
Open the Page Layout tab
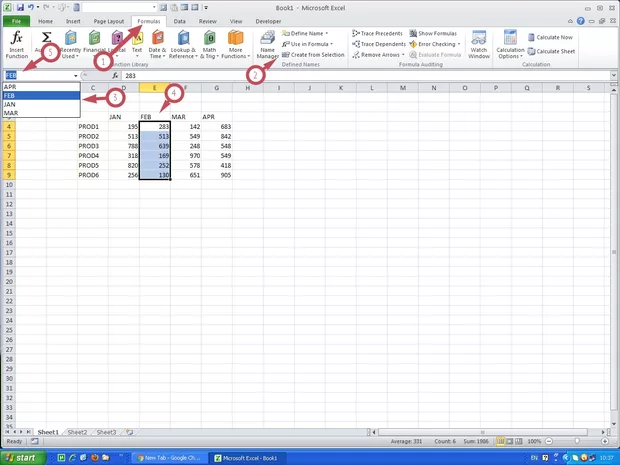[108, 20]
